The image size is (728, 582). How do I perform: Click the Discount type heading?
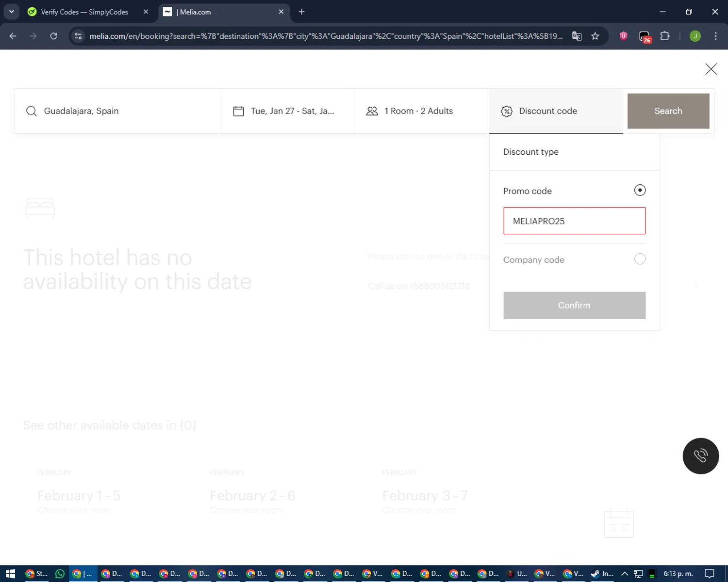pos(531,152)
